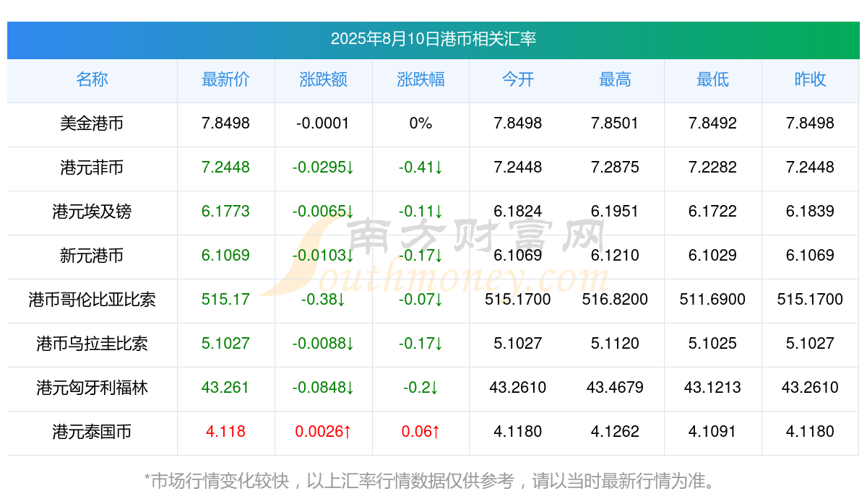Screen dimensions: 867x504
Task: Click the 最低 column header
Action: click(712, 79)
